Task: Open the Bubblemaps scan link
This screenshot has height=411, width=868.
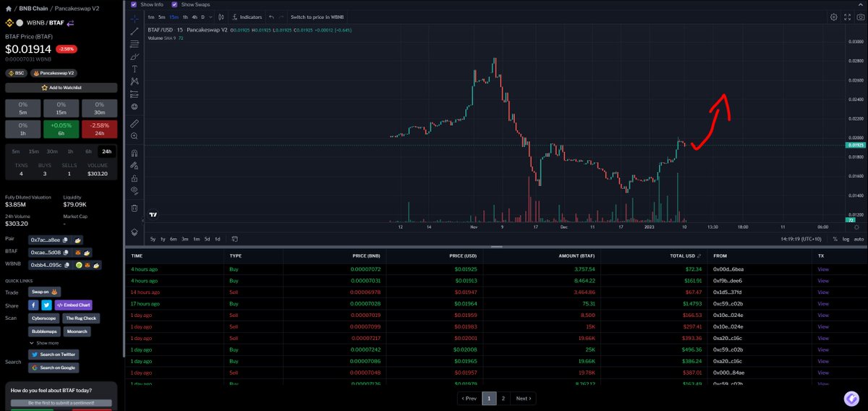Action: [x=45, y=331]
